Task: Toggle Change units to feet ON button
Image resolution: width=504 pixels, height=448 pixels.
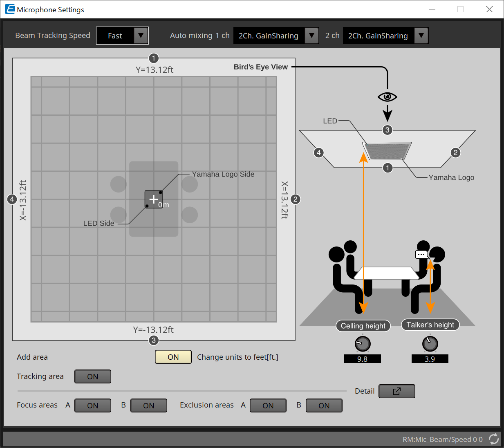Action: point(173,357)
